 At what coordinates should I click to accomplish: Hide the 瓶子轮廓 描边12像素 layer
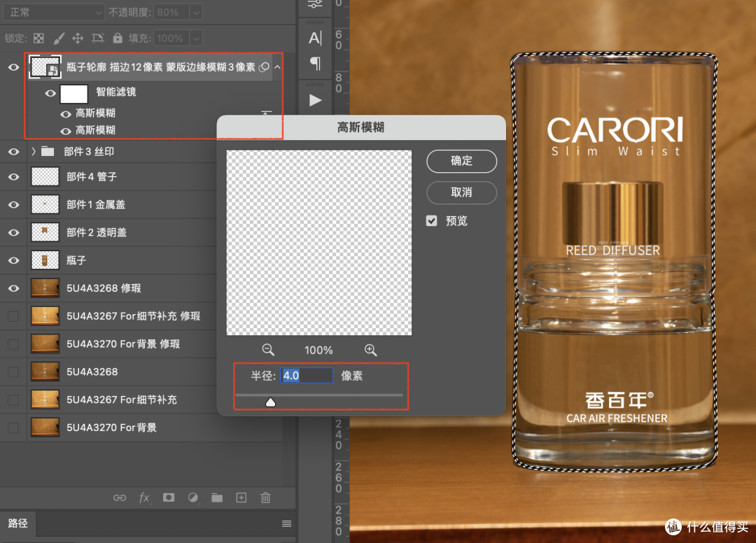click(13, 67)
